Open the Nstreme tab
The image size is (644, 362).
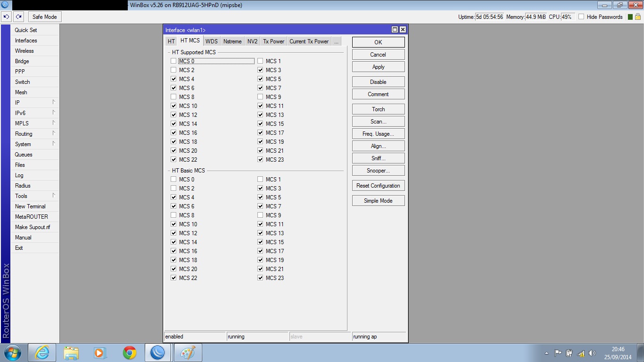pos(232,41)
